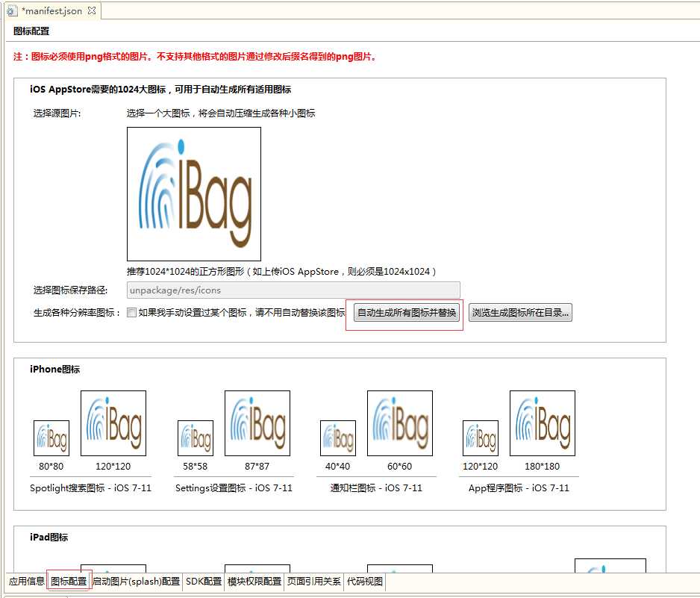Open the 页面引用关系 tab

pyautogui.click(x=314, y=582)
